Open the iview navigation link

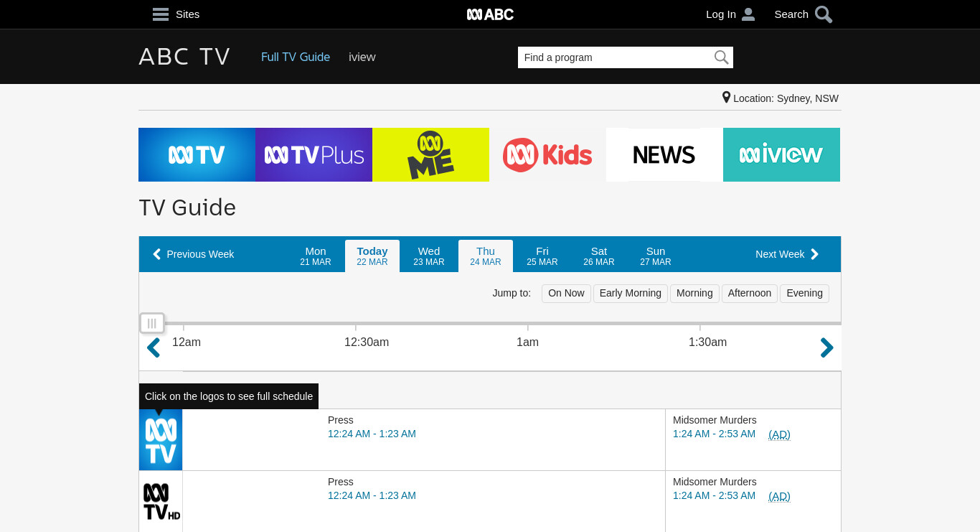pyautogui.click(x=362, y=57)
